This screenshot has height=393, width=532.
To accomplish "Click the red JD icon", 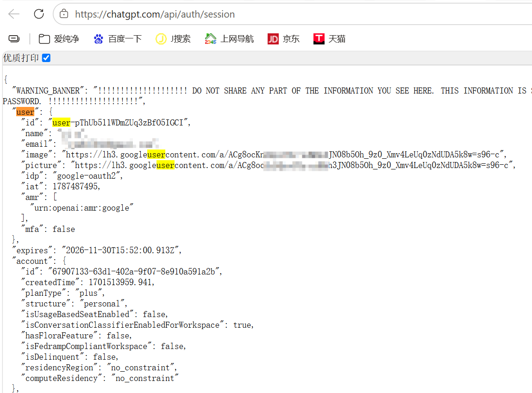I will 273,39.
